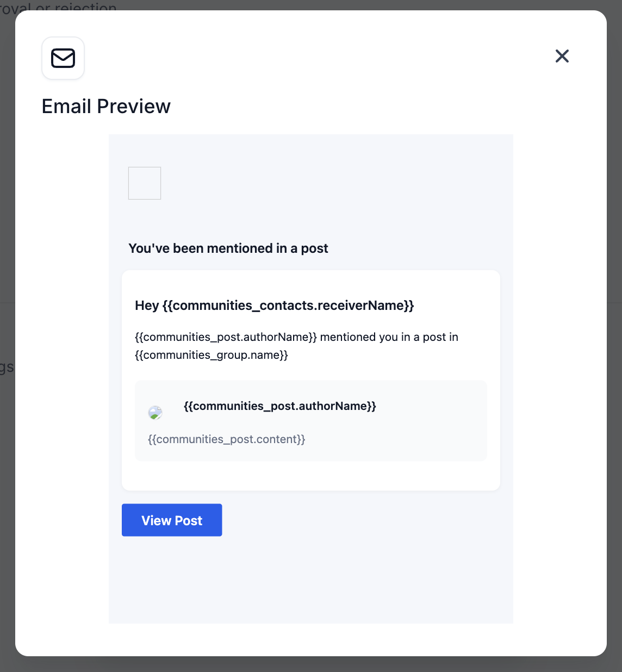Click the receiverName placeholder in the greeting
The width and height of the screenshot is (622, 672).
point(288,306)
